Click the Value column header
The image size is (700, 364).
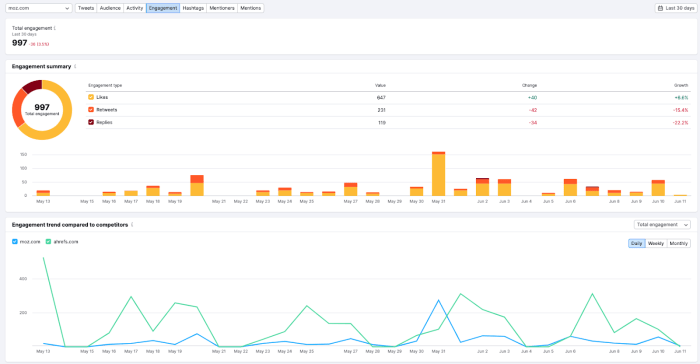[x=380, y=85]
